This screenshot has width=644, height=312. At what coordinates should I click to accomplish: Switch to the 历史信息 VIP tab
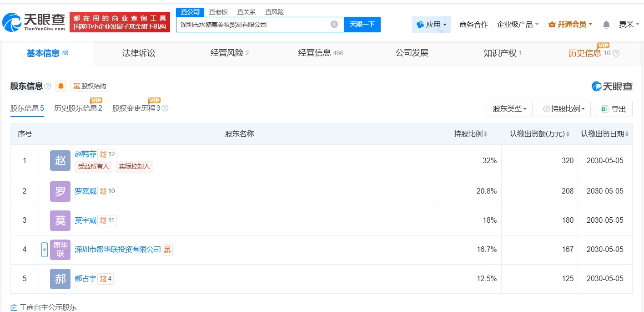(589, 53)
